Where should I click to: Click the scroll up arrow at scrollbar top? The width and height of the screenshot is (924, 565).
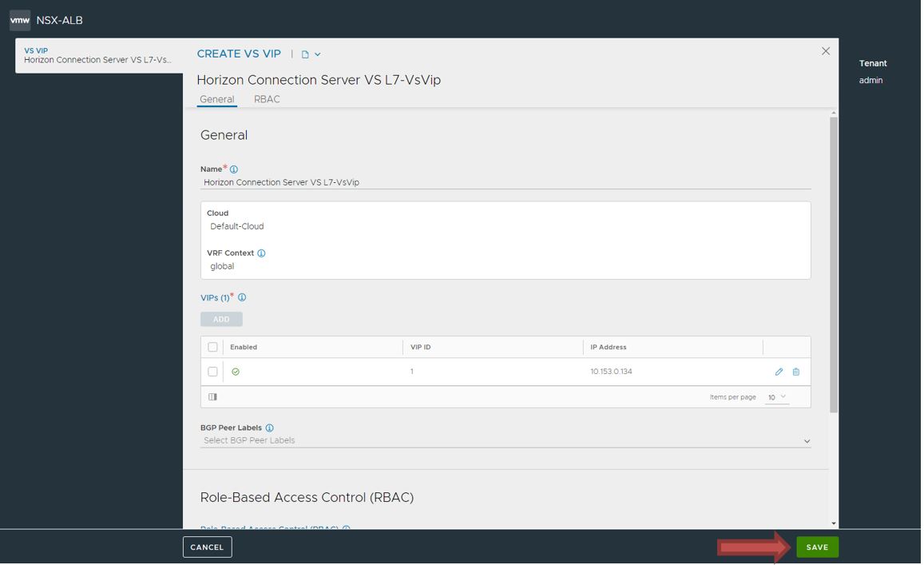tap(833, 113)
